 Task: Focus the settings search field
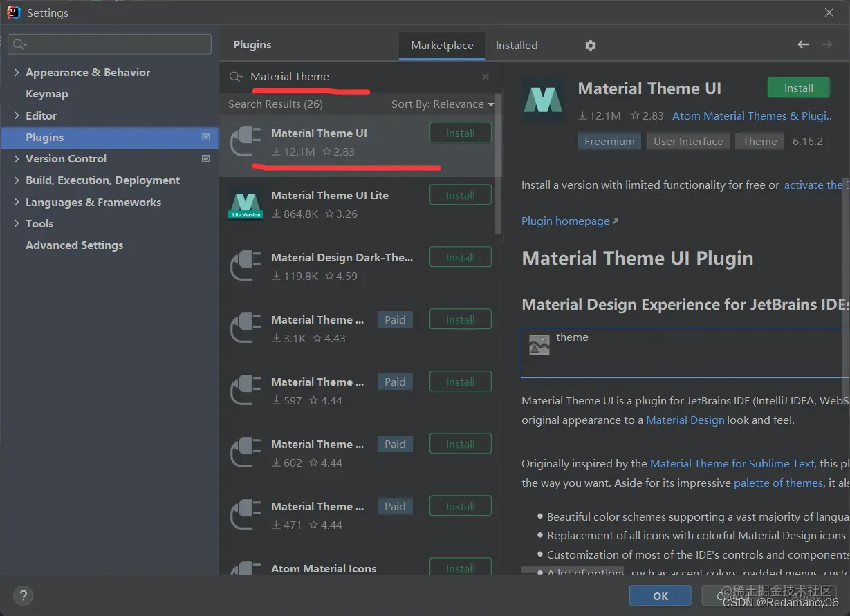[109, 44]
